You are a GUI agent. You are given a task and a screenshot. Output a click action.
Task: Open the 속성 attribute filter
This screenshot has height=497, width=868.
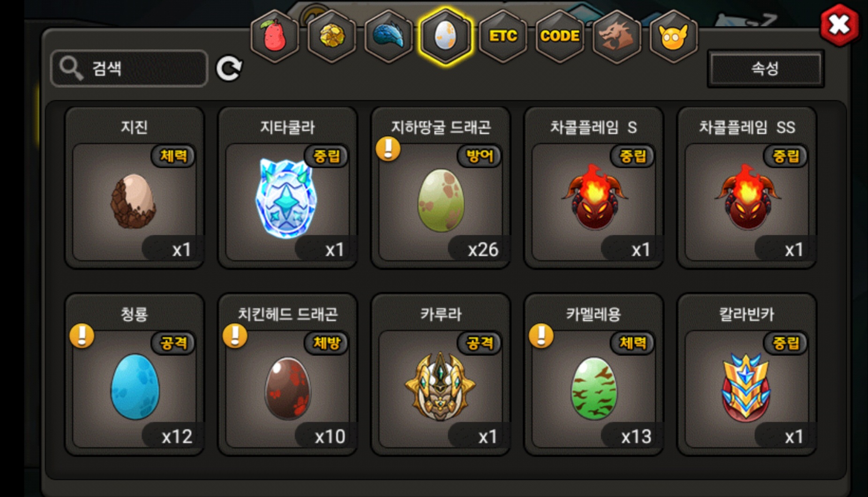[765, 68]
